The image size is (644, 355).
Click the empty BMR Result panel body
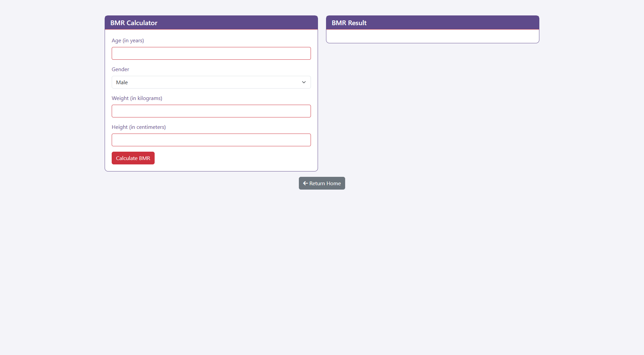click(x=432, y=36)
